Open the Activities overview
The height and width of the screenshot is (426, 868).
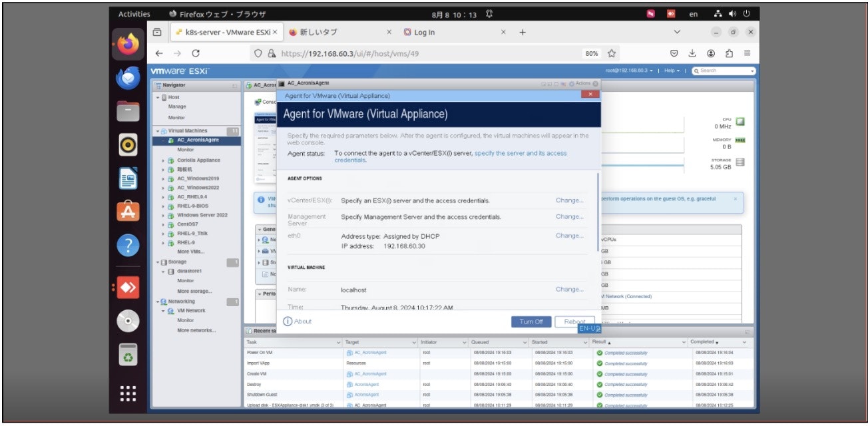134,14
